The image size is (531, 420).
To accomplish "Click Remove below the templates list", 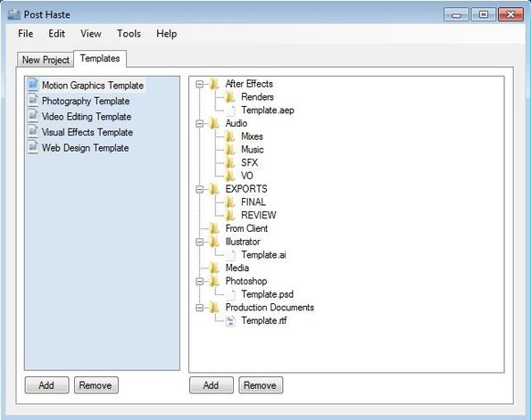I will (x=96, y=385).
